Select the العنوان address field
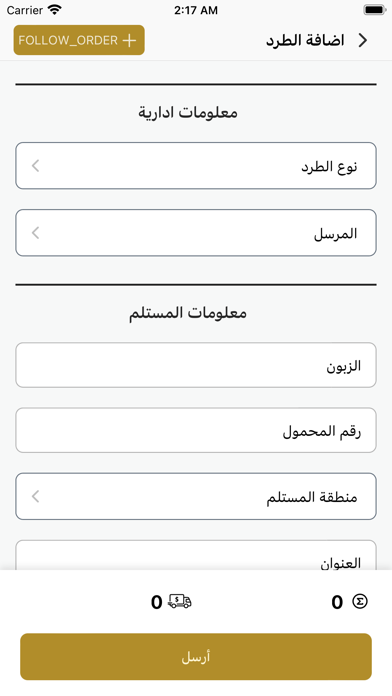 tap(196, 555)
